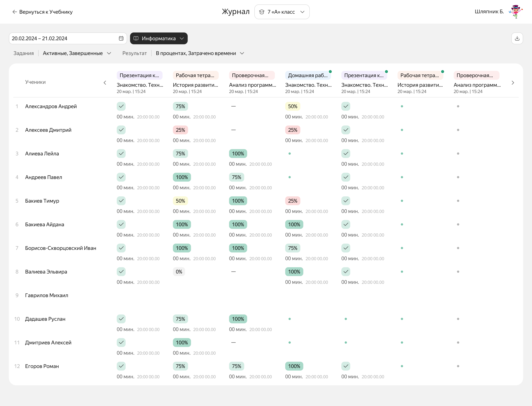
Task: Click Егоров Роман's first presentation checkmark
Action: (x=121, y=366)
